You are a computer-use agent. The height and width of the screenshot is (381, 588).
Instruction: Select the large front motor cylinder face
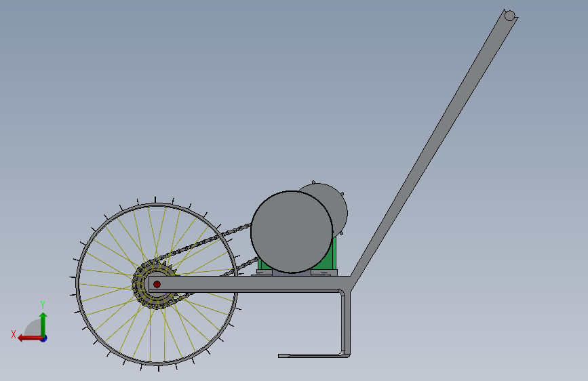[x=292, y=232]
